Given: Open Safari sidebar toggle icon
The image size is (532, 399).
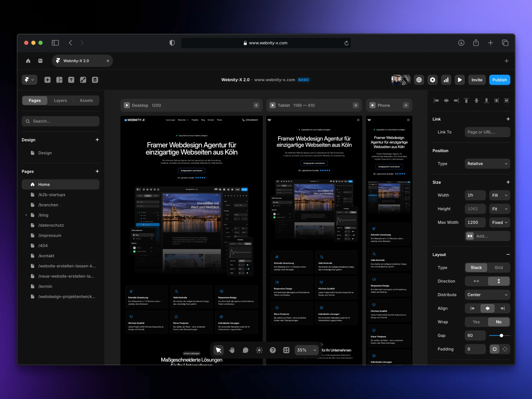Looking at the screenshot, I should (55, 43).
